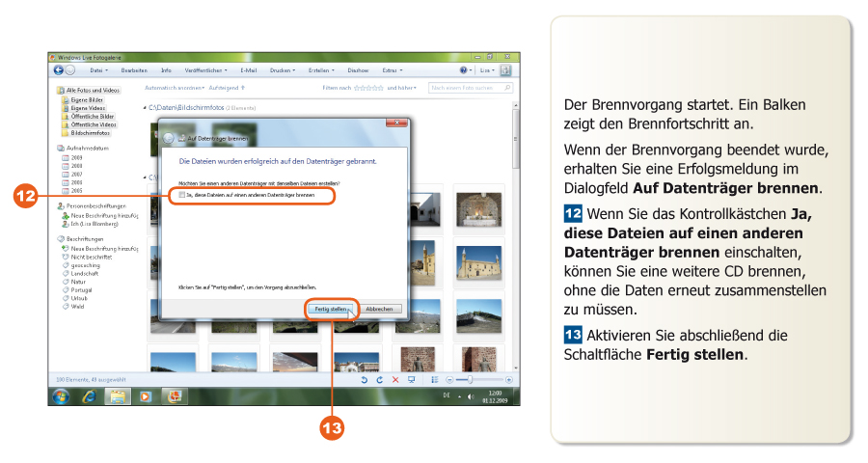This screenshot has width=868, height=463.
Task: Start slideshow with the monitor icon
Action: tap(412, 381)
